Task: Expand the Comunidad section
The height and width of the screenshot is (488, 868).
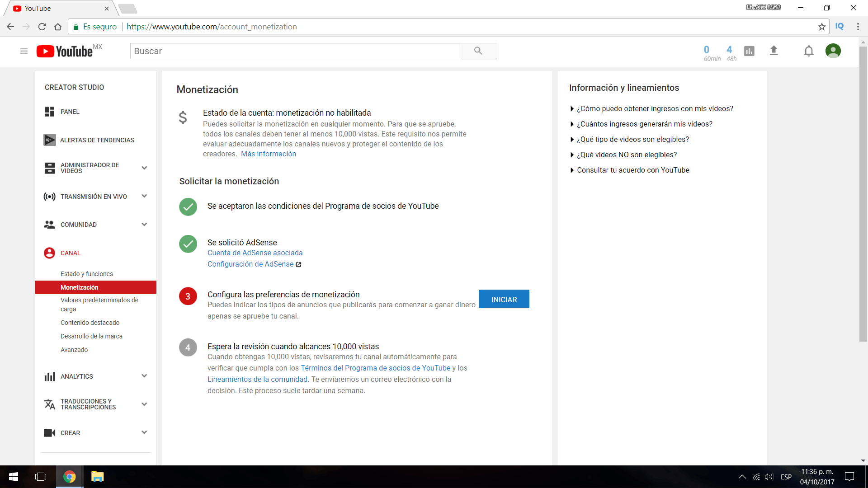Action: tap(144, 225)
